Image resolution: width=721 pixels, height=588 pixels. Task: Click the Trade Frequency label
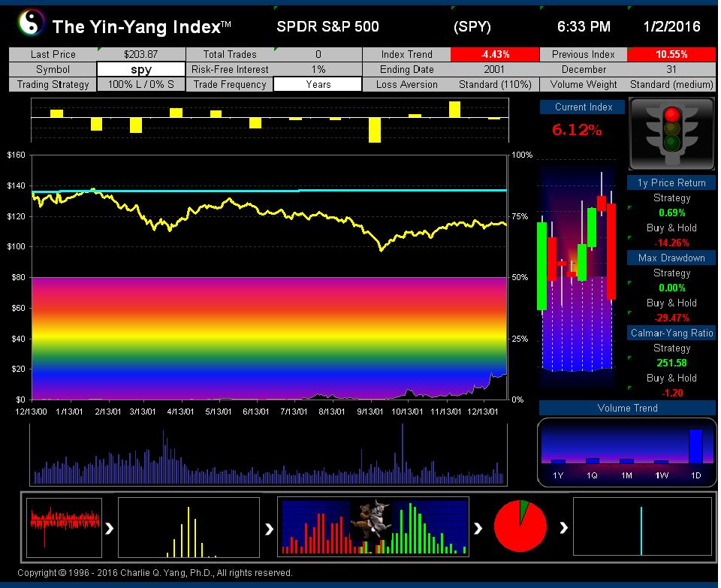230,85
